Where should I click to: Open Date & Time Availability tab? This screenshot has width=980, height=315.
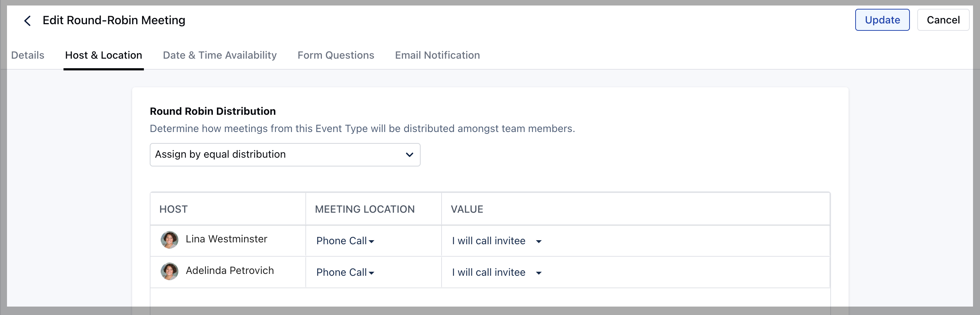tap(219, 55)
